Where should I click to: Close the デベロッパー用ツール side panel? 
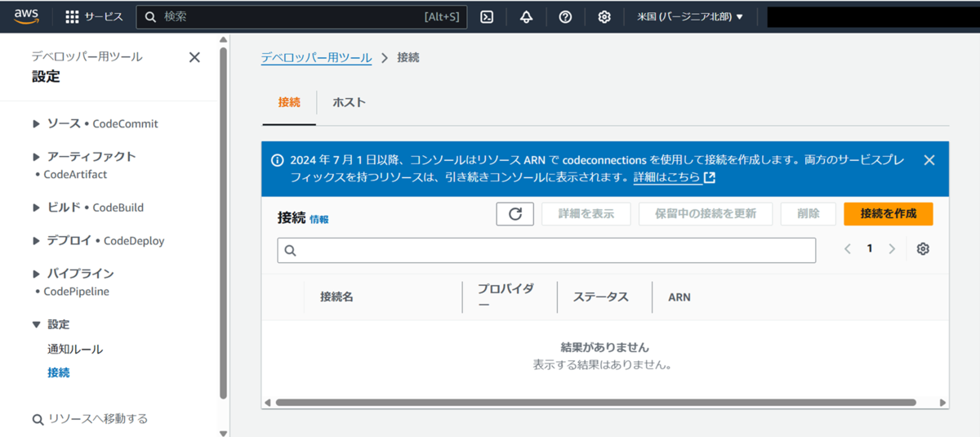tap(194, 57)
